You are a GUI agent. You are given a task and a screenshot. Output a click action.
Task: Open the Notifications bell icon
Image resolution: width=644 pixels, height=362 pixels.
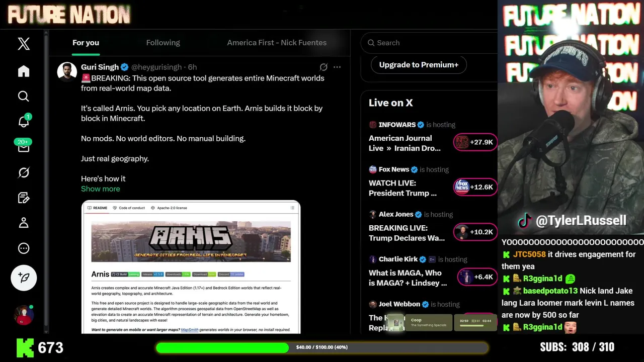(x=24, y=121)
